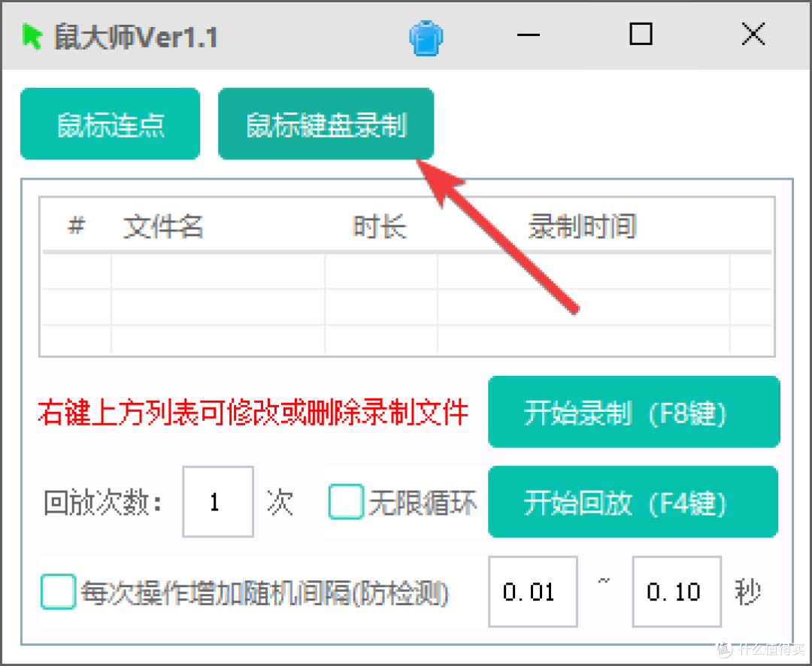Click the green cursor app icon
Image resolution: width=812 pixels, height=666 pixels.
32,37
